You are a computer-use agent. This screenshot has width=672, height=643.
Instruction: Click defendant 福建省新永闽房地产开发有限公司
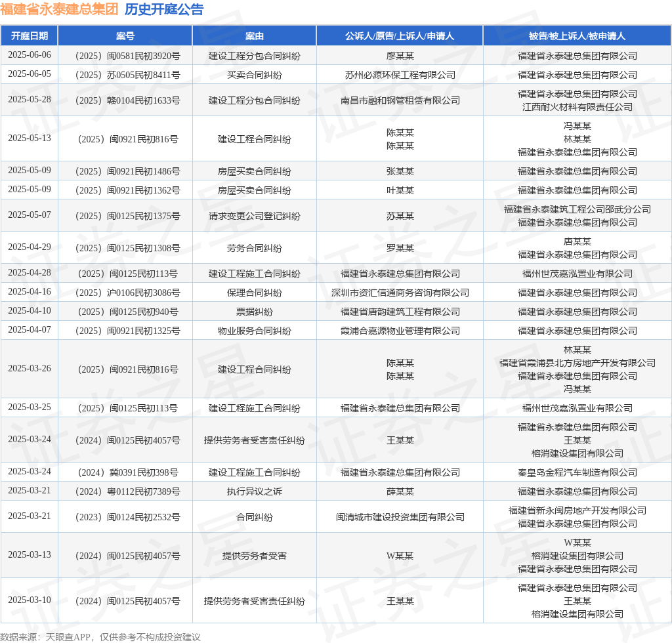tap(577, 510)
